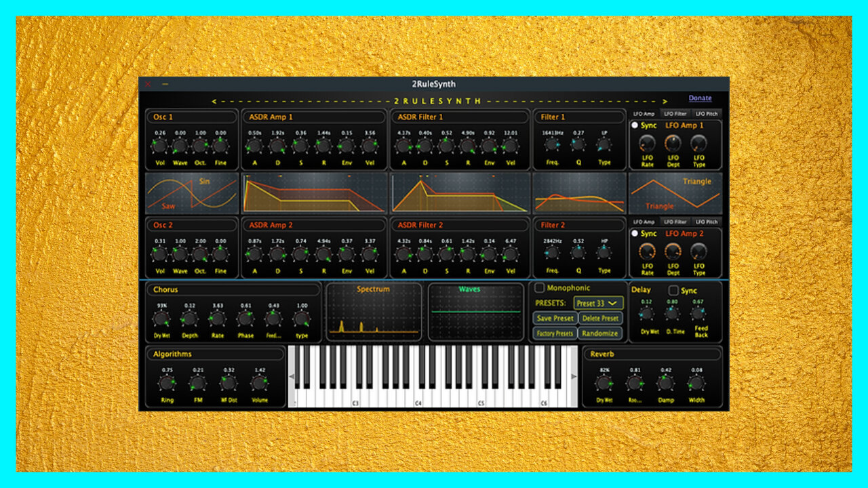Click the LFO Amp 2 Type knob
Viewport: 868px width, 488px height.
(x=698, y=251)
